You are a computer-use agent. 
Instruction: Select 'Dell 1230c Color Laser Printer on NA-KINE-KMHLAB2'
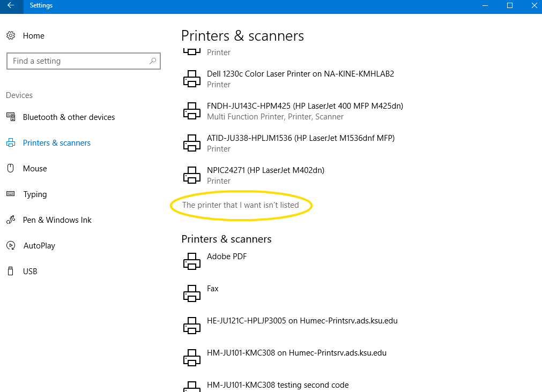point(300,74)
